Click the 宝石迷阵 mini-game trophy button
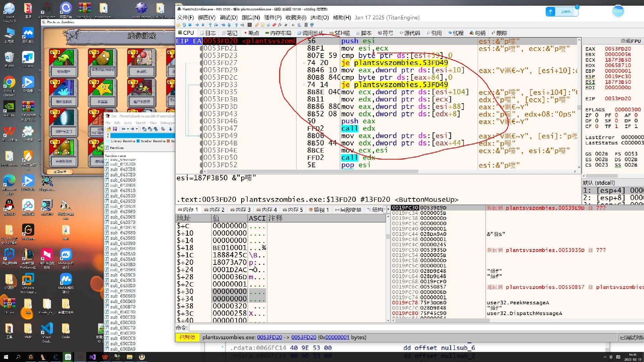Viewport: 644px width, 362px height. pos(171,92)
